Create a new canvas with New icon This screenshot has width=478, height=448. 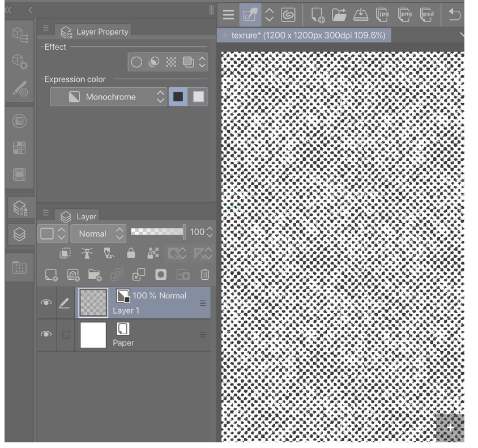tap(317, 15)
